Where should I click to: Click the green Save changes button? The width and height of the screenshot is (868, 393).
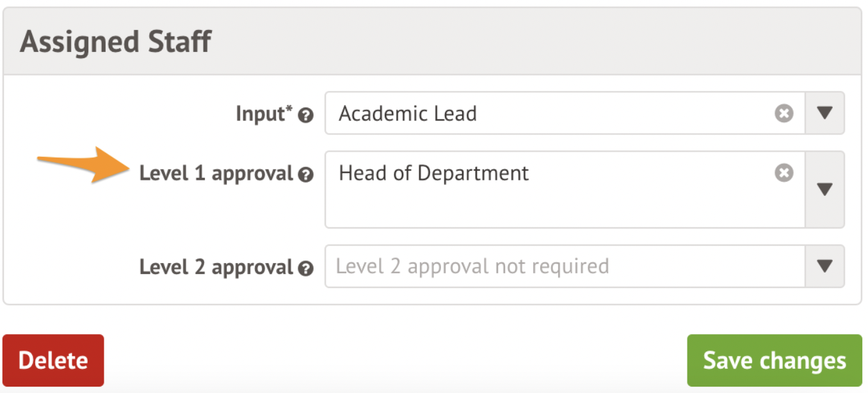[774, 360]
